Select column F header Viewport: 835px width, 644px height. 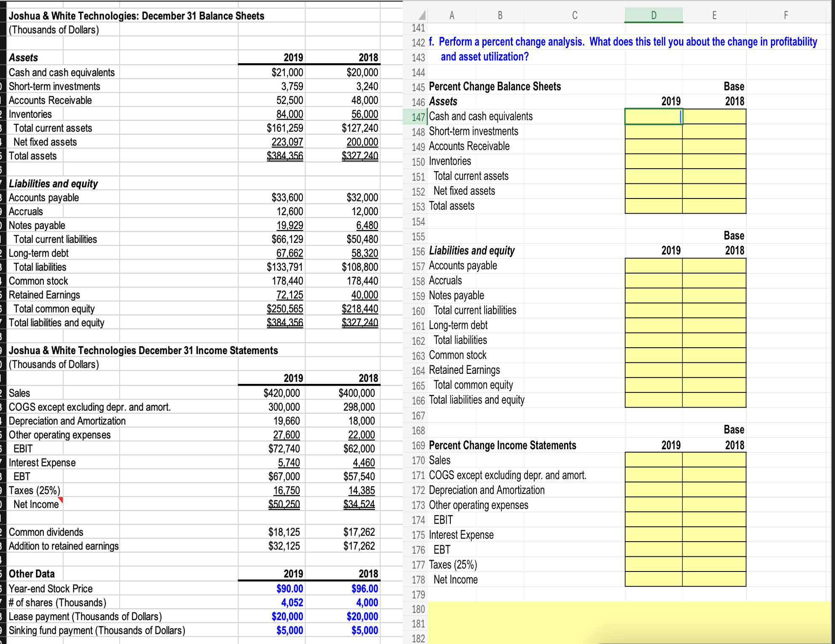(x=785, y=16)
